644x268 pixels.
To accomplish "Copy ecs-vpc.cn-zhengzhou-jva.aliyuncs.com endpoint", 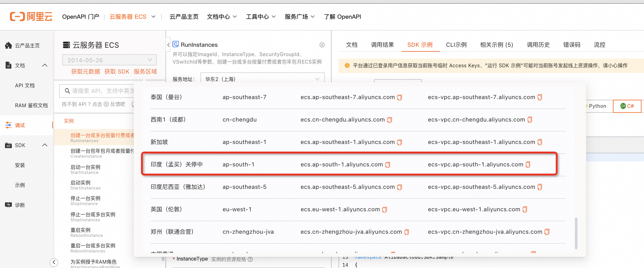I will 547,232.
